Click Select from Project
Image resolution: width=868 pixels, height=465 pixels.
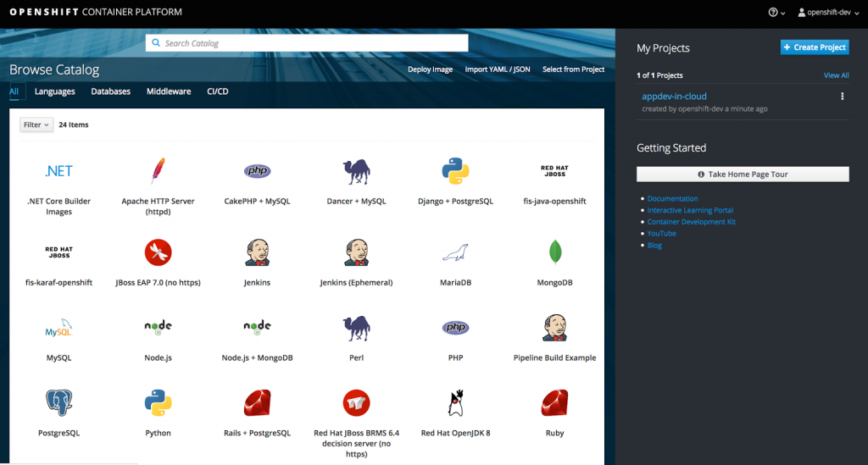[x=574, y=69]
